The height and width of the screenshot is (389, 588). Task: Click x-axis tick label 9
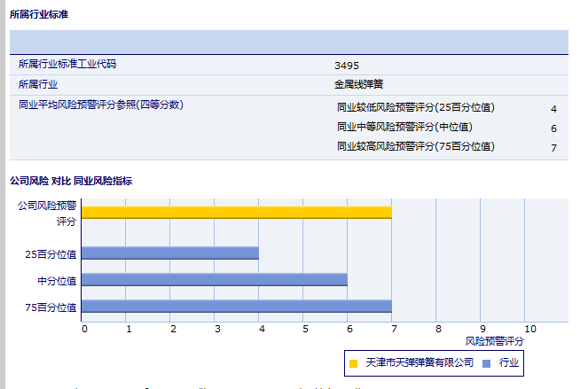pos(483,329)
